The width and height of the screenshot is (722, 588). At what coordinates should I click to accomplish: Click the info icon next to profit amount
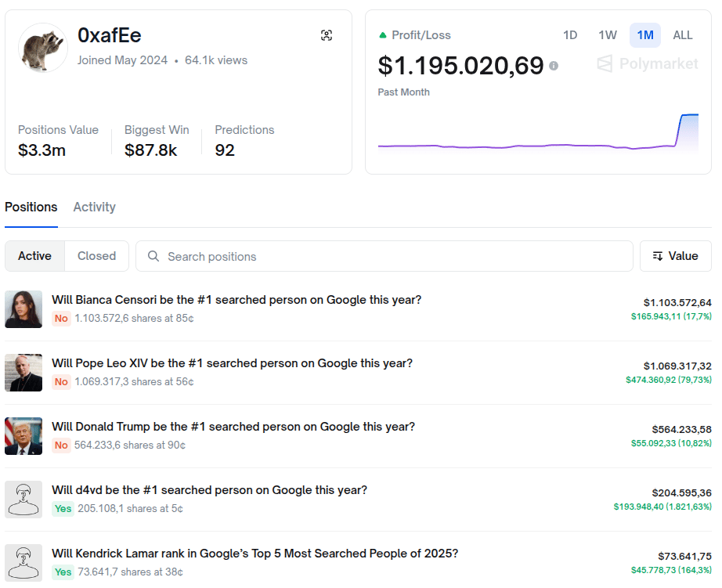[x=554, y=66]
